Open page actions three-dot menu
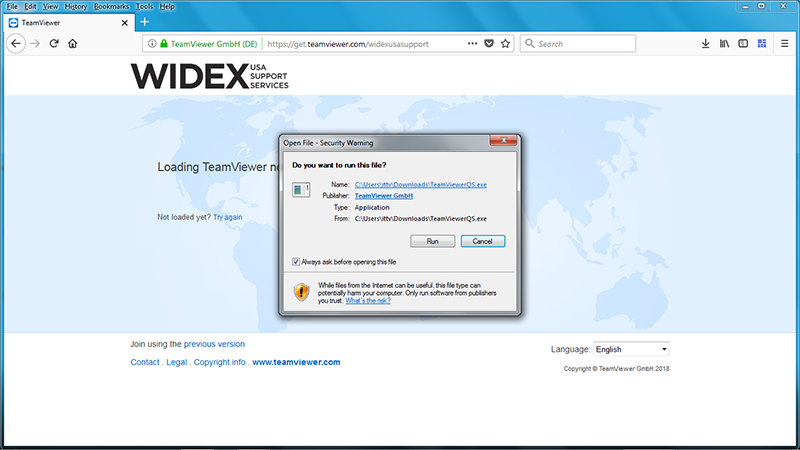The height and width of the screenshot is (450, 800). coord(472,44)
